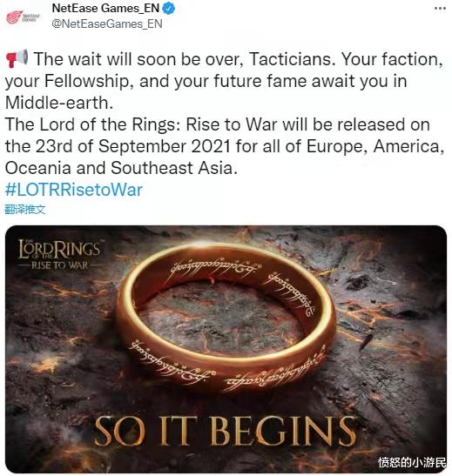Screen dimensions: 452x476
Task: Open the @NetEaseGames_EN handle link
Action: 107,23
